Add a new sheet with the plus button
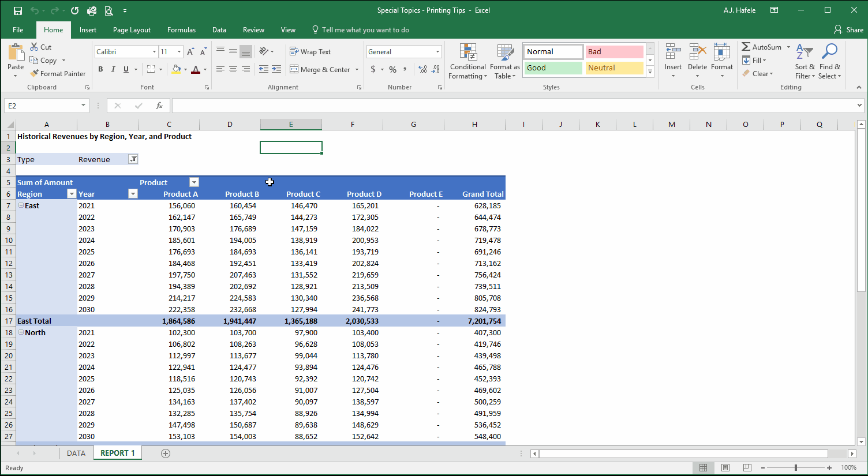 [x=166, y=453]
